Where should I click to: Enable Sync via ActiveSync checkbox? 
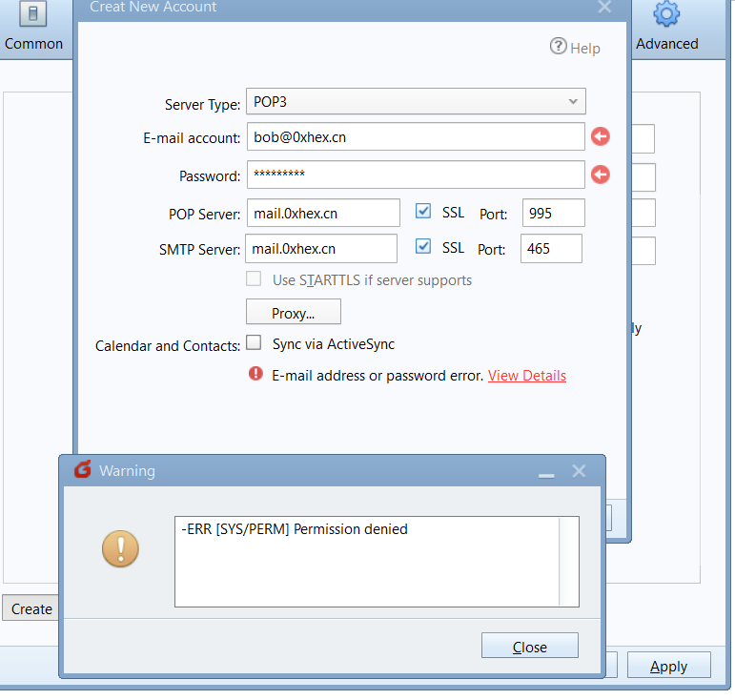tap(255, 343)
